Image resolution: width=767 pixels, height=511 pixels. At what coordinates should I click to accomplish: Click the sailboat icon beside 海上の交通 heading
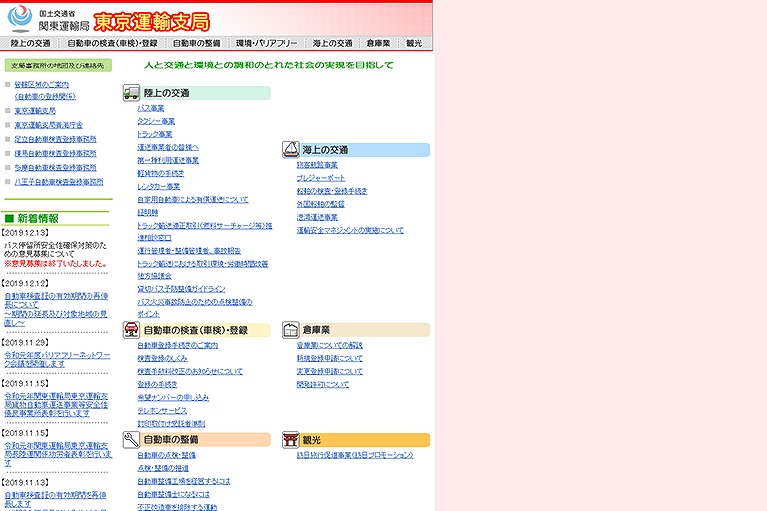(291, 149)
